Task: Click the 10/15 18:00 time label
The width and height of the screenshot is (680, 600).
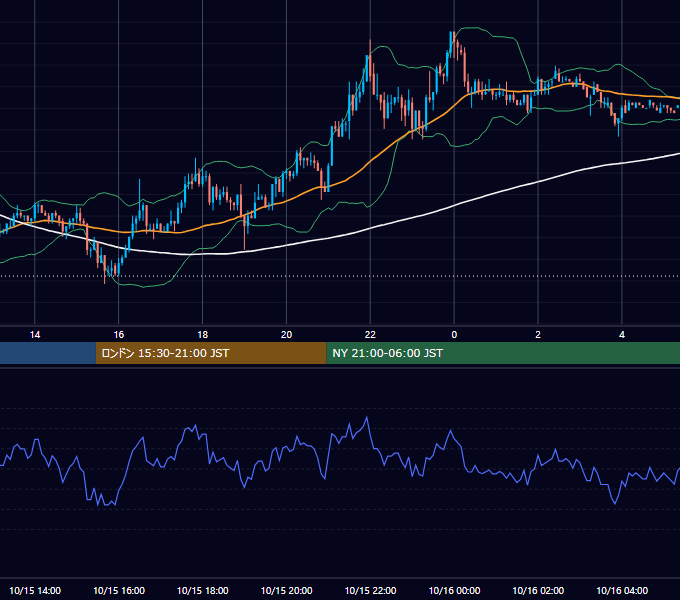Action: 203,590
